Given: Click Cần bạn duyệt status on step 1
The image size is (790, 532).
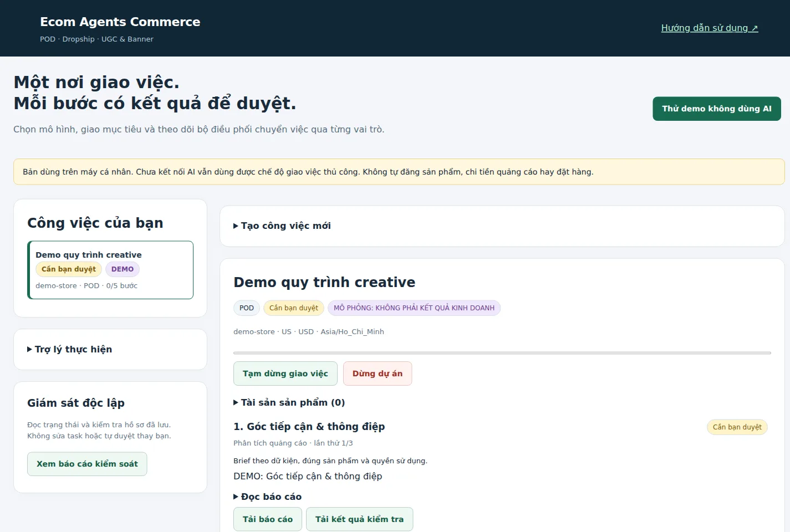Looking at the screenshot, I should [737, 427].
